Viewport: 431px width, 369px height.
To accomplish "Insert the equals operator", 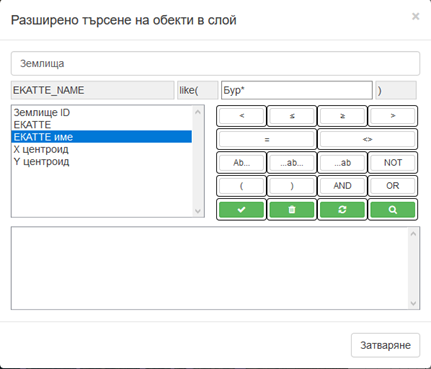I will tap(267, 139).
